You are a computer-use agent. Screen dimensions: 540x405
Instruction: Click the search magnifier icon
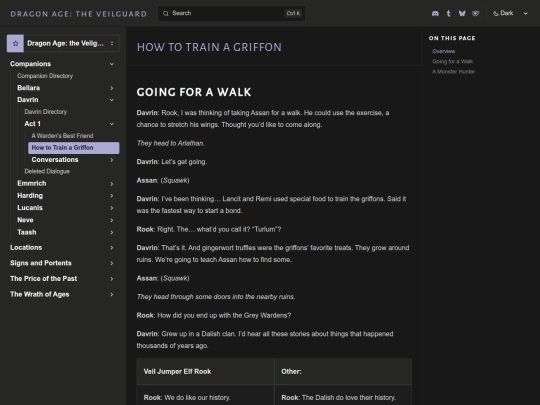[x=166, y=13]
